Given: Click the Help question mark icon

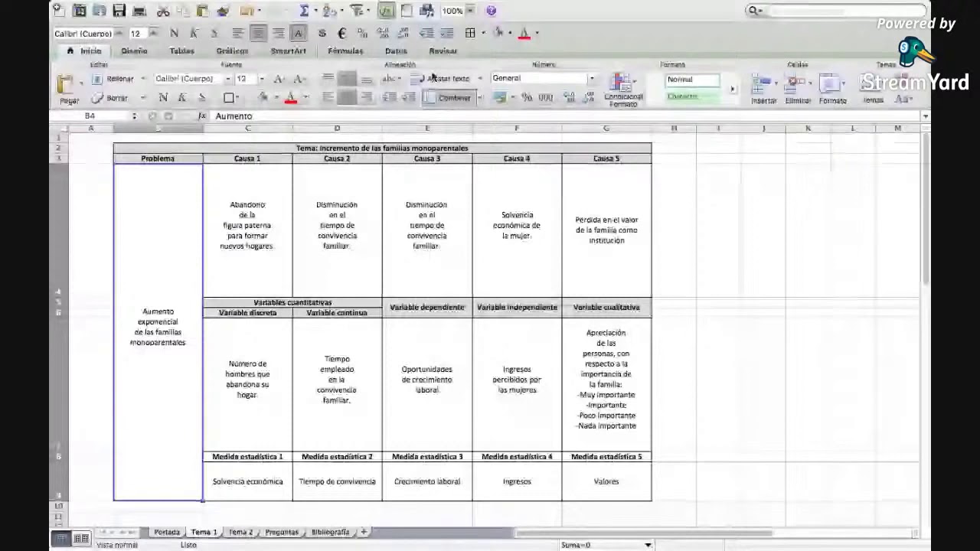Looking at the screenshot, I should coord(492,11).
